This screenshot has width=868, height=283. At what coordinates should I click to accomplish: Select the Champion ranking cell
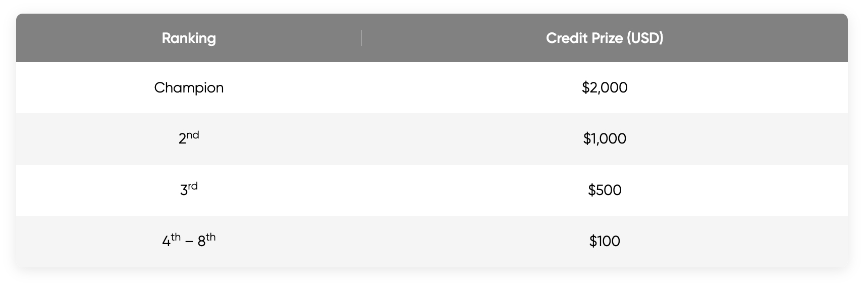[189, 88]
